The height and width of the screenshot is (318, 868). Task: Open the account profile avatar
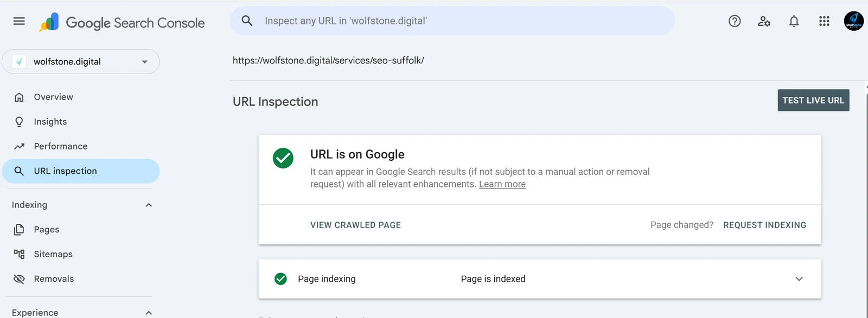coord(853,21)
